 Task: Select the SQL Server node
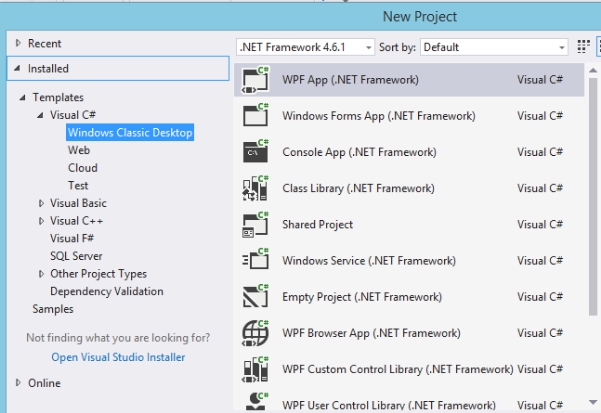76,256
